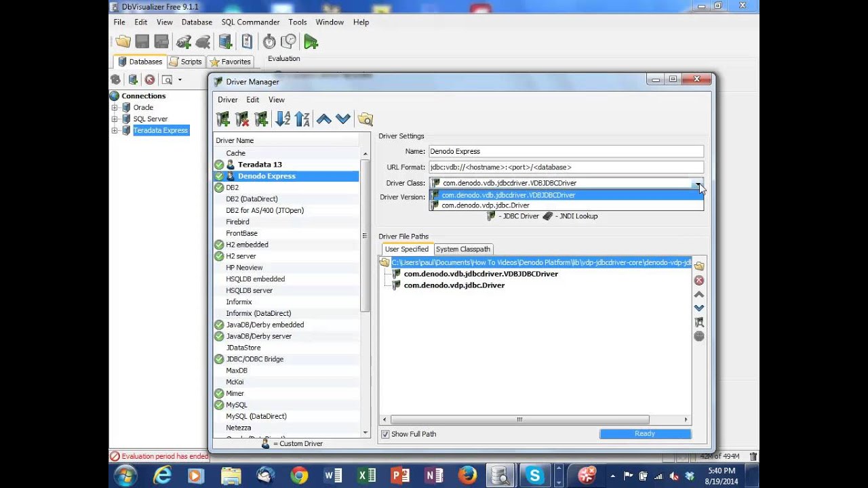
Task: Select com.denodo.vdp.jdbc.Driver in path tree
Action: pos(454,285)
